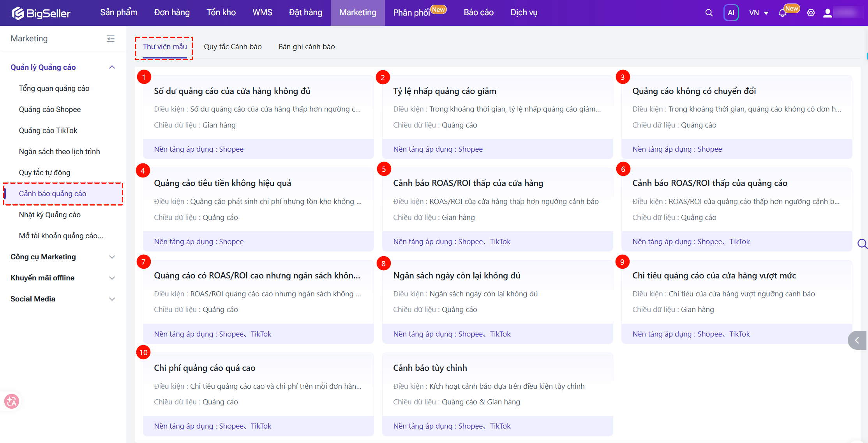Select template Số dư quảng cáo của cửa hàng không đủ
The height and width of the screenshot is (443, 868).
click(258, 117)
